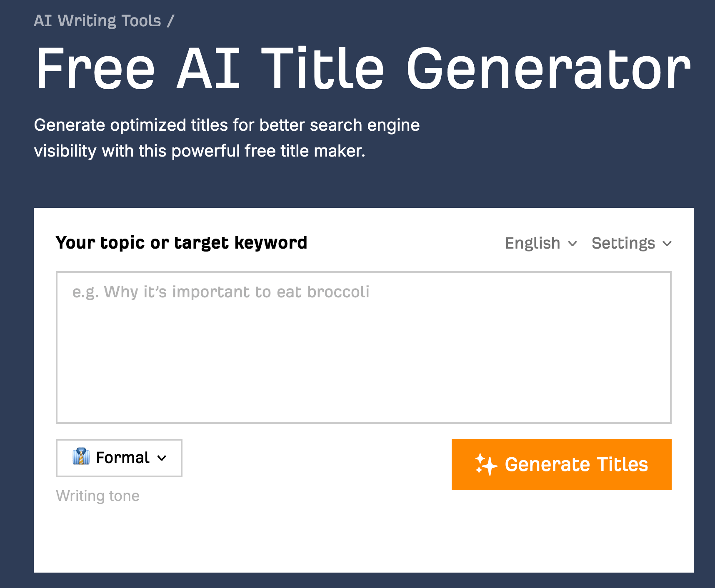Click the chevron beside Formal
Image resolution: width=715 pixels, height=588 pixels.
pyautogui.click(x=162, y=458)
